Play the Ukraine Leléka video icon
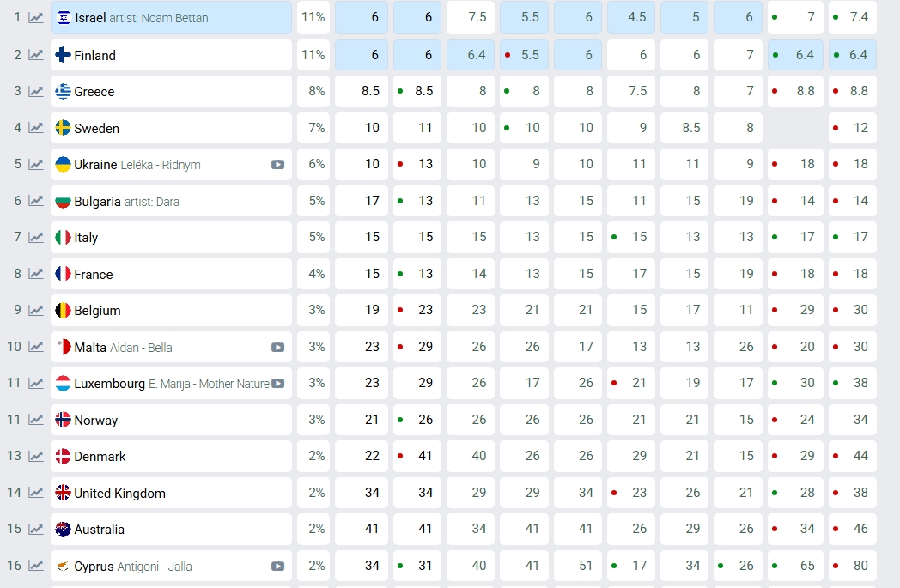 pos(277,165)
